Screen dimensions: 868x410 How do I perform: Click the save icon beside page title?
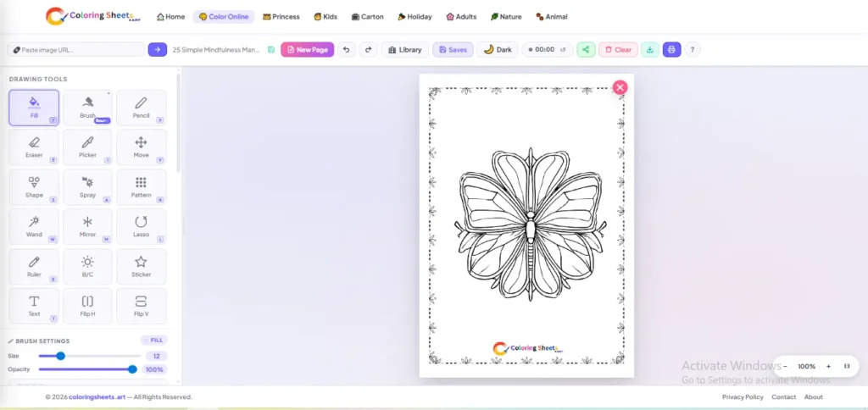(271, 50)
